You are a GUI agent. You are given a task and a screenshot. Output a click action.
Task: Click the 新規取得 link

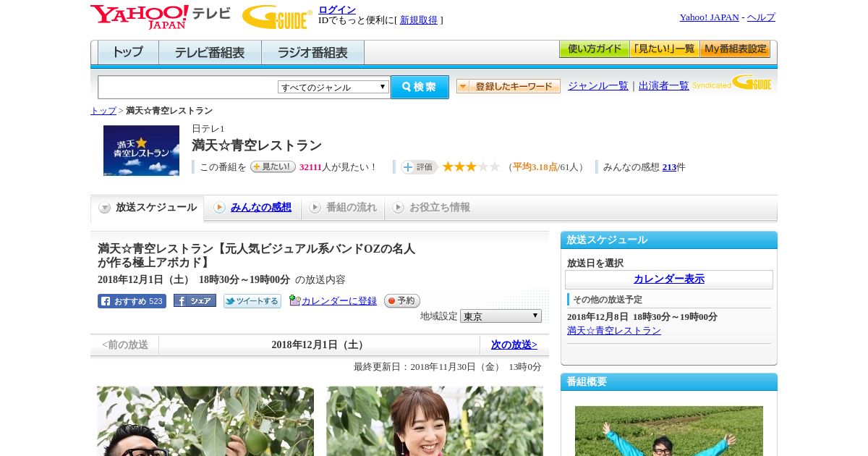pos(419,20)
